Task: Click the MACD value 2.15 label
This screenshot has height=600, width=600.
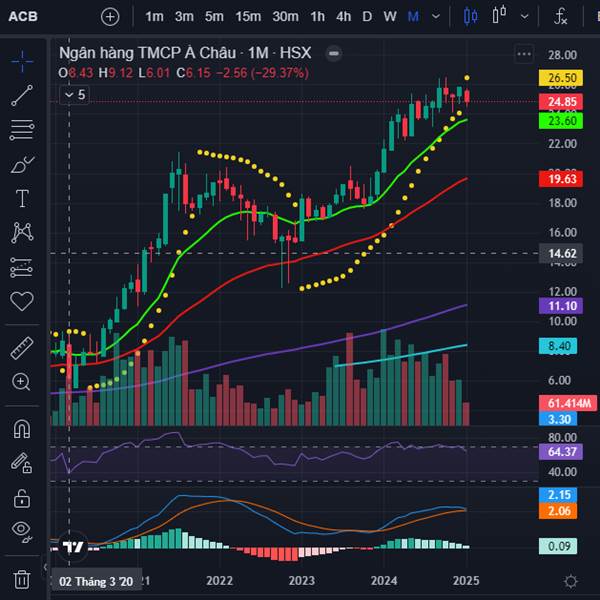Action: [x=558, y=495]
